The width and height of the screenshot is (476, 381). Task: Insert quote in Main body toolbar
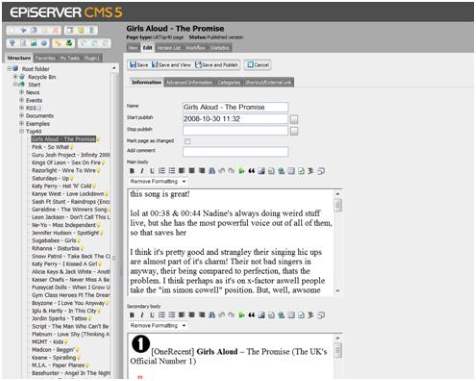(251, 171)
